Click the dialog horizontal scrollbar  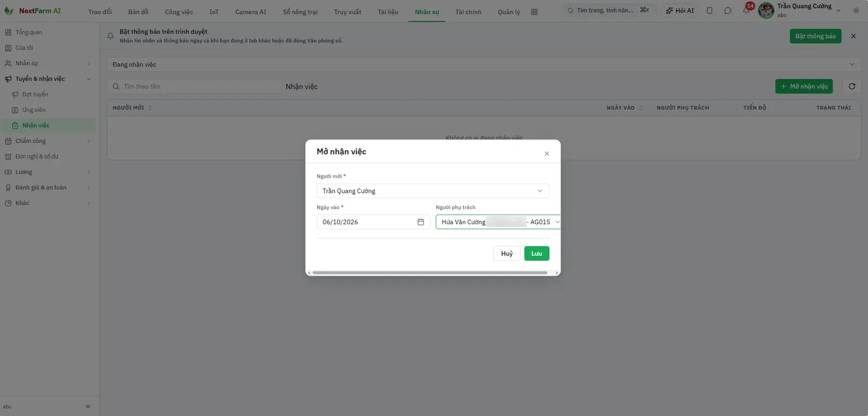coord(430,273)
